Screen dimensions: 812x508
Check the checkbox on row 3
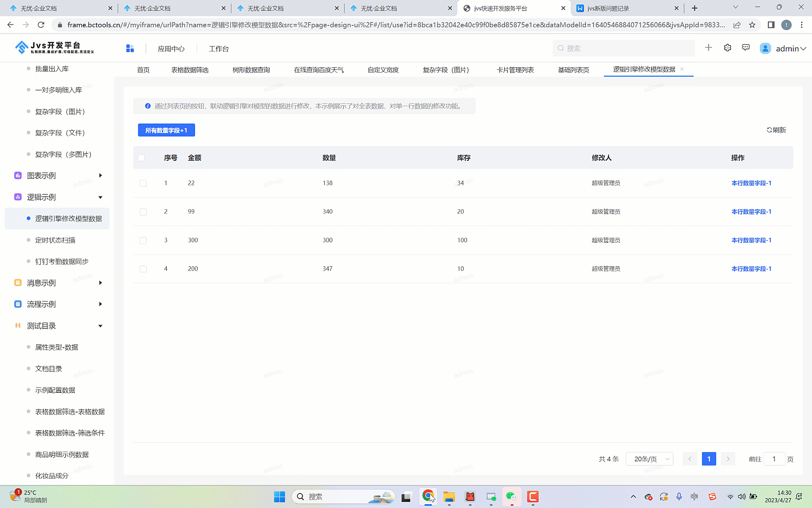coord(143,240)
